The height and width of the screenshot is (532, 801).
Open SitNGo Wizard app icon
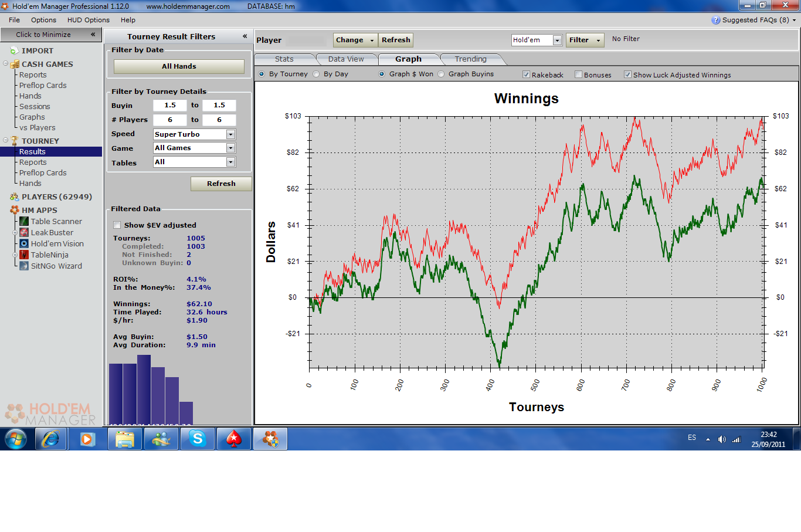coord(24,266)
